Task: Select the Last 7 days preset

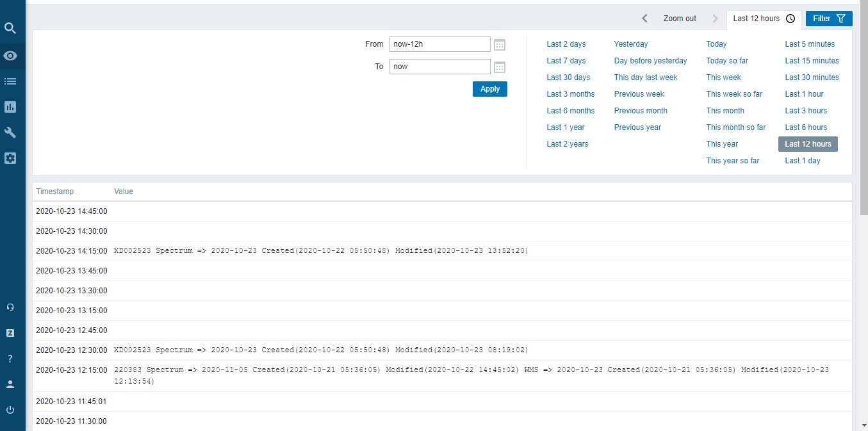Action: pos(566,61)
